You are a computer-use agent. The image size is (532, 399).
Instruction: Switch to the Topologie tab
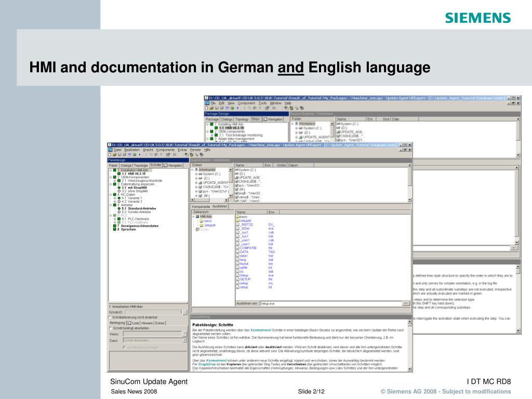[140, 166]
